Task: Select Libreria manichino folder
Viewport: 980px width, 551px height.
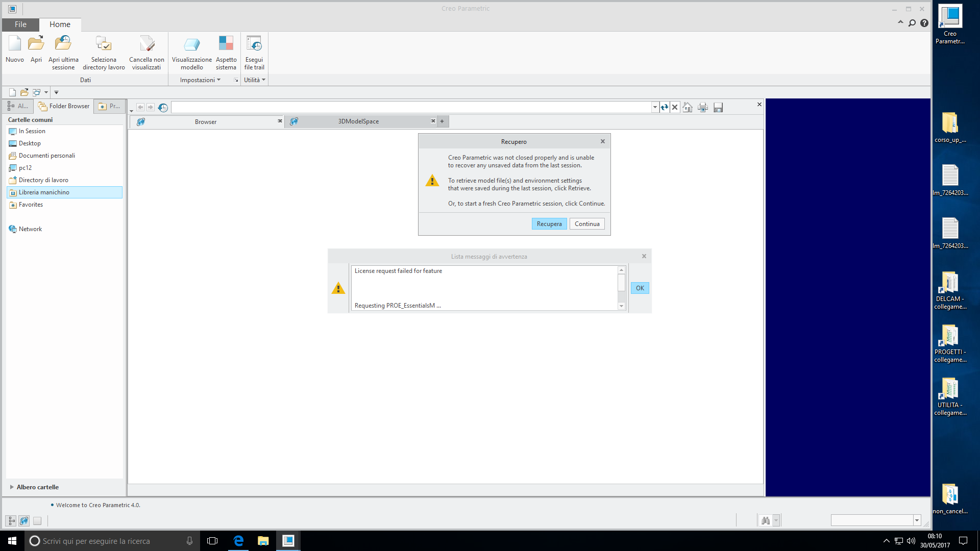Action: tap(64, 192)
